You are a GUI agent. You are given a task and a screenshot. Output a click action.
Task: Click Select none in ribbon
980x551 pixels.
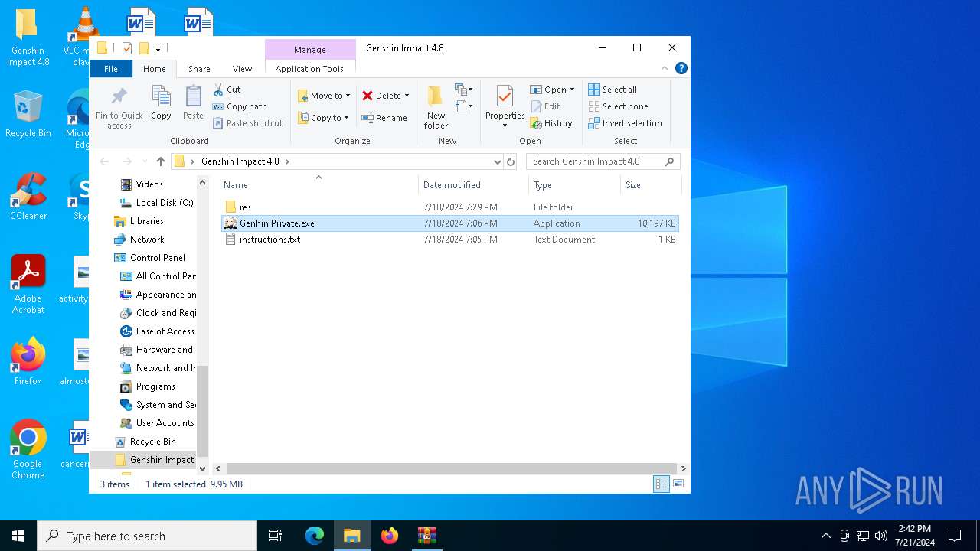pyautogui.click(x=618, y=106)
